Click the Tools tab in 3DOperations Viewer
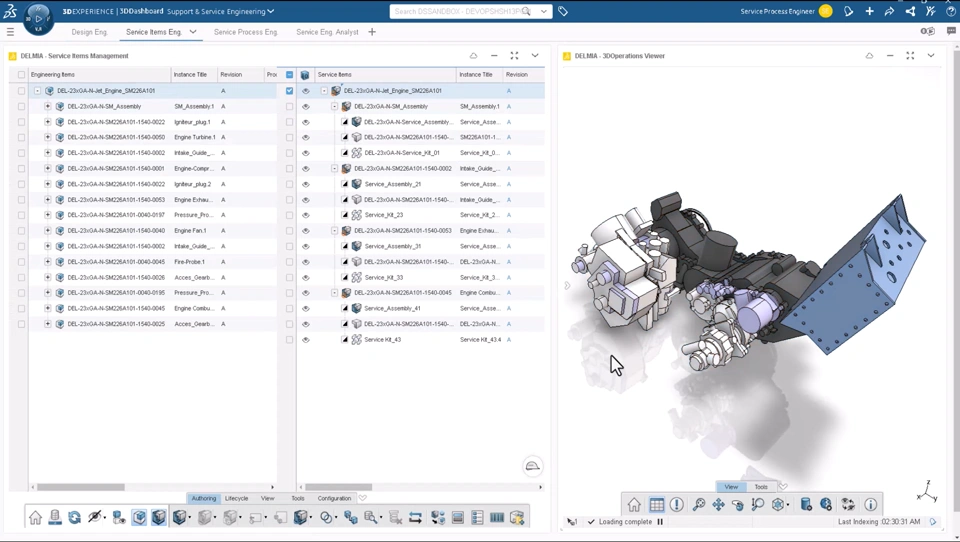The width and height of the screenshot is (960, 542). coord(760,487)
